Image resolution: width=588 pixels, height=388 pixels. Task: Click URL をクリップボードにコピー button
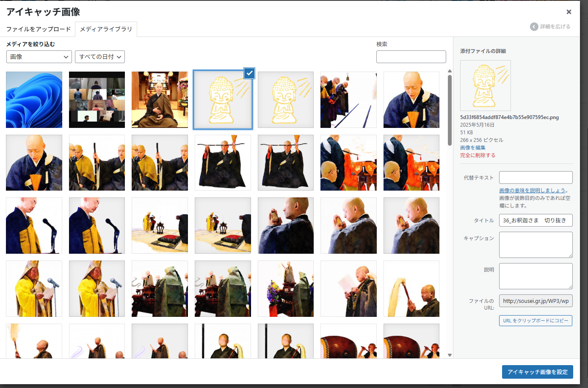pos(536,321)
